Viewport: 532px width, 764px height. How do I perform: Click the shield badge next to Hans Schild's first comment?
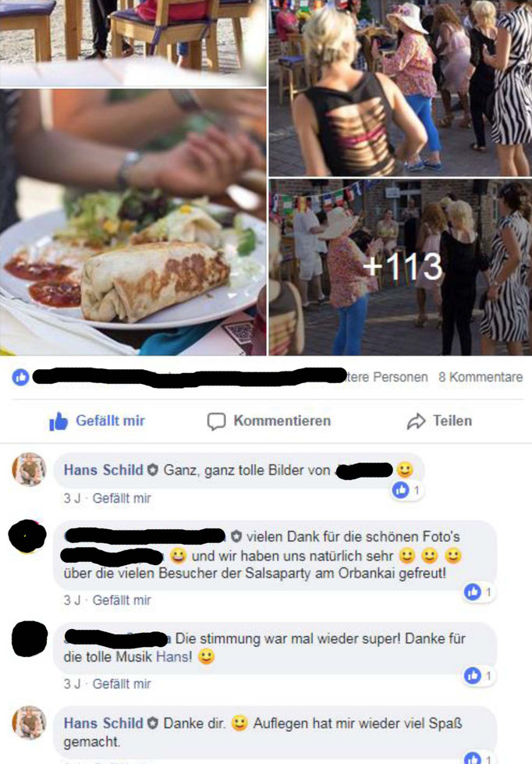coord(153,470)
